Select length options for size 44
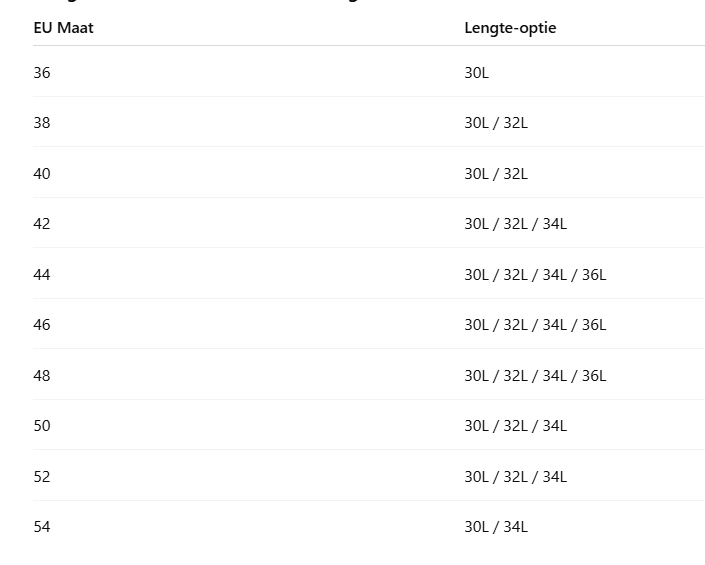This screenshot has width=705, height=565. point(535,274)
